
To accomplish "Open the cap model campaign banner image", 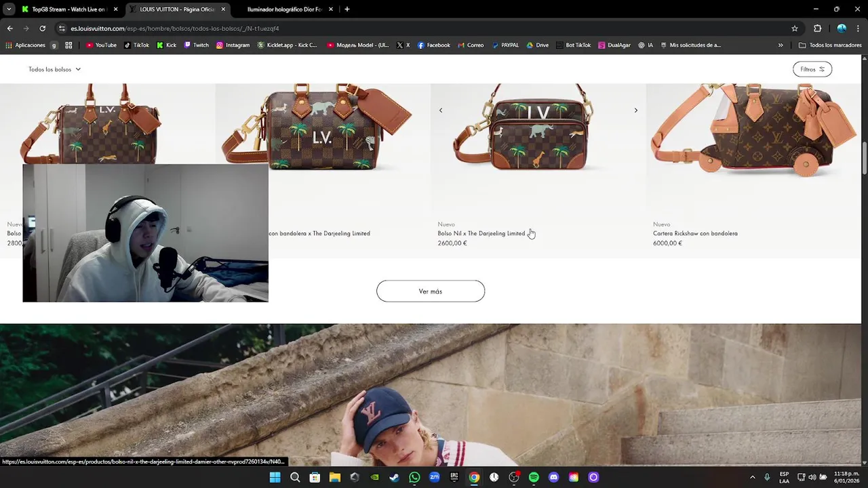I will pos(430,394).
